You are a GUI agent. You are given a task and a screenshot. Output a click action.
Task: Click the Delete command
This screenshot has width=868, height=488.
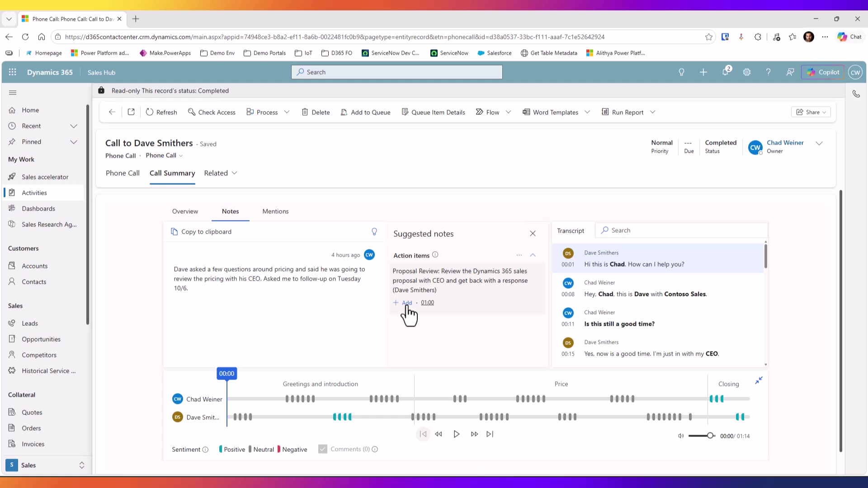pyautogui.click(x=316, y=112)
